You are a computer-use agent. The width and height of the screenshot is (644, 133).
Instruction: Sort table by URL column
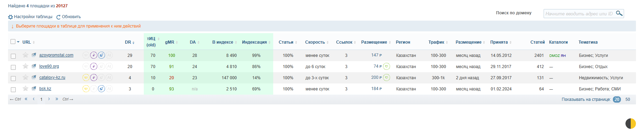pos(29,42)
